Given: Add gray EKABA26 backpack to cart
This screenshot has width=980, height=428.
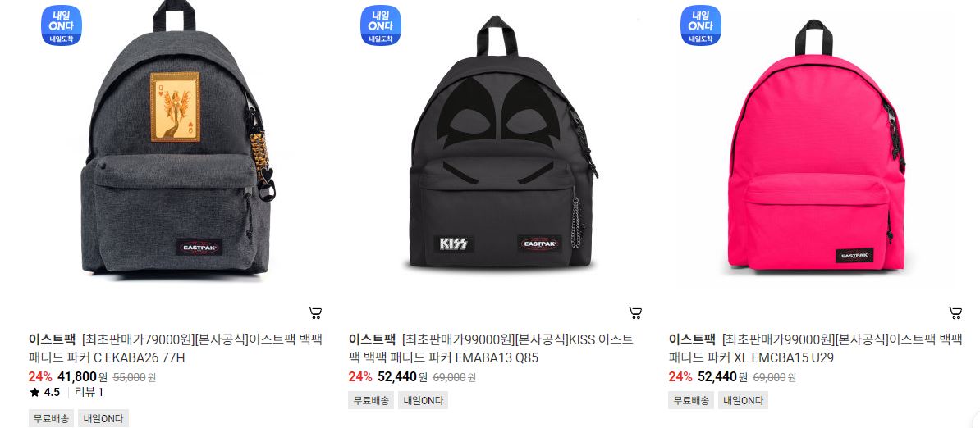Looking at the screenshot, I should click(x=316, y=312).
